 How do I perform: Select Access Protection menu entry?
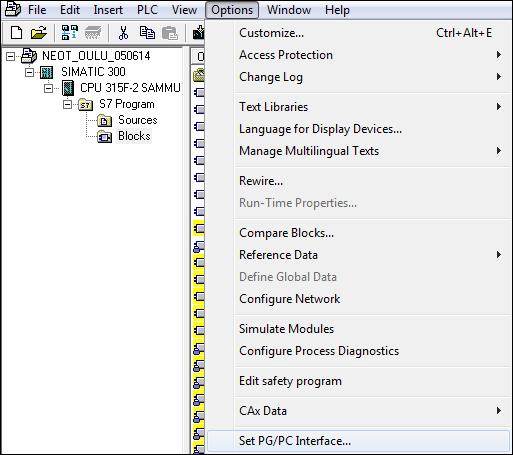pos(358,55)
